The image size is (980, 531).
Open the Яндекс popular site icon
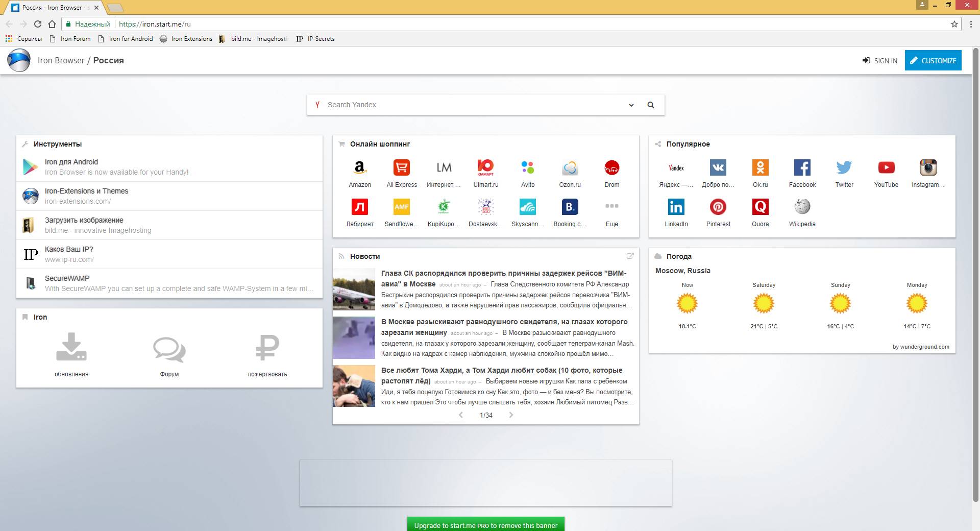(676, 167)
